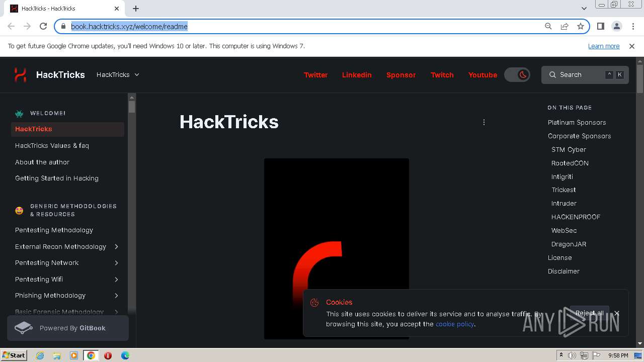
Task: Go back using the browser back arrow
Action: (11, 26)
